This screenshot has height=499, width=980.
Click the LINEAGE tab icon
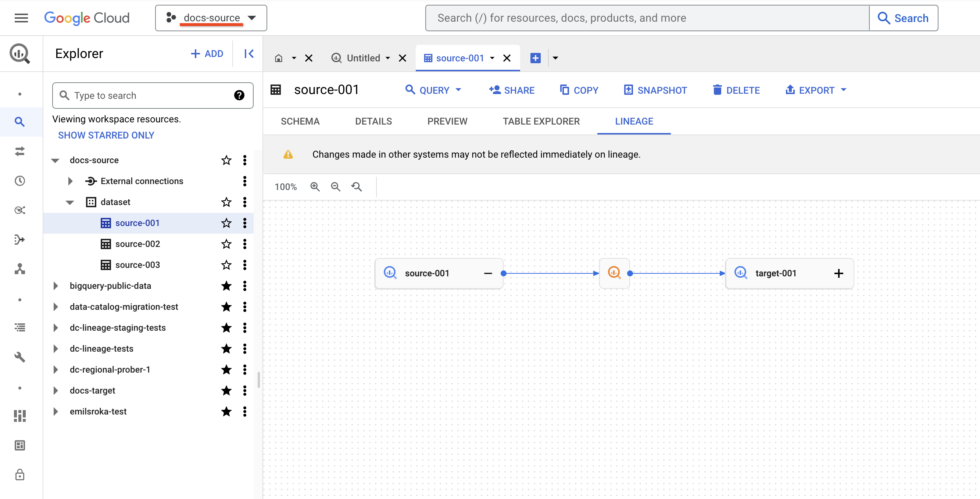pyautogui.click(x=634, y=121)
